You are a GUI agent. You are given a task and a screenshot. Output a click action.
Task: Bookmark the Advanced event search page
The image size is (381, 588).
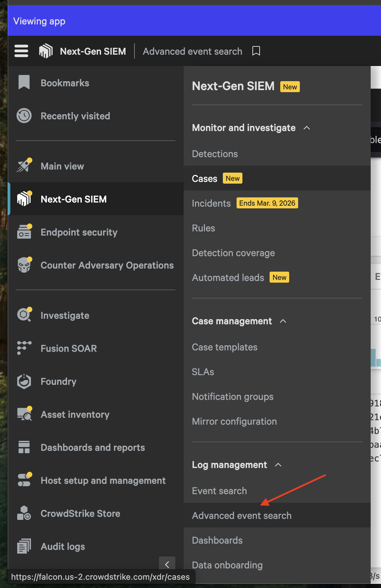point(256,51)
